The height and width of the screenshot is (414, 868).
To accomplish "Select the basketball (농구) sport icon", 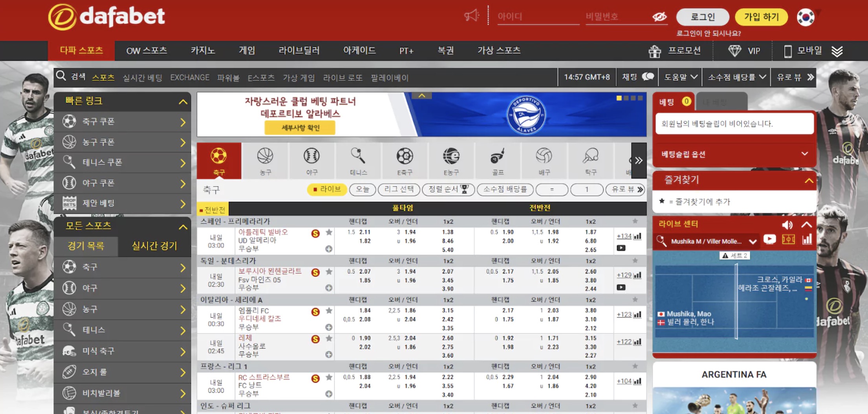I will (x=265, y=161).
